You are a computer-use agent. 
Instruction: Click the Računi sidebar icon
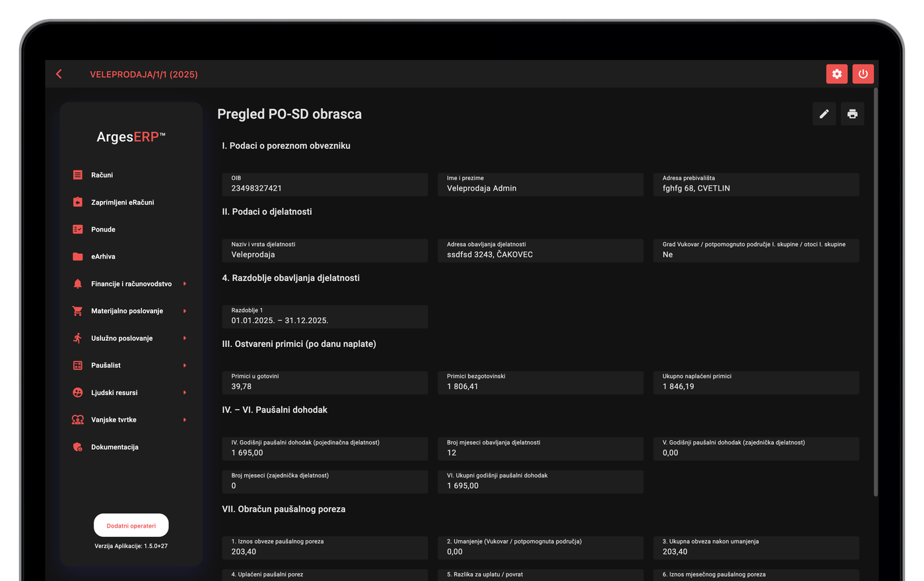point(78,175)
